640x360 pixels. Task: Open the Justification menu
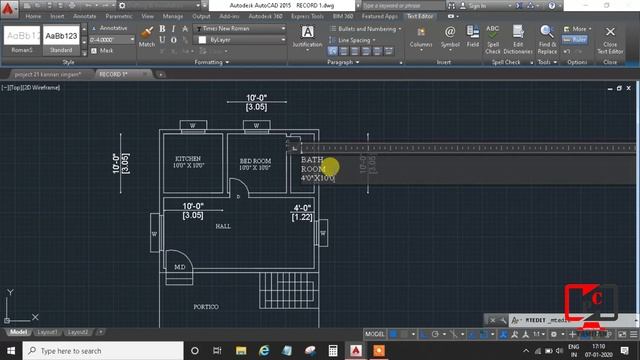tap(307, 38)
